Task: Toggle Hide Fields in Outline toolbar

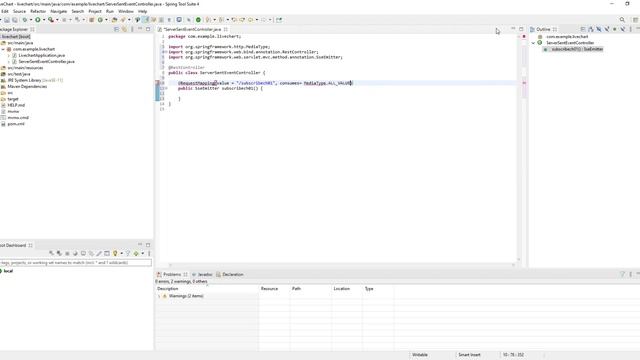Action: [599, 29]
